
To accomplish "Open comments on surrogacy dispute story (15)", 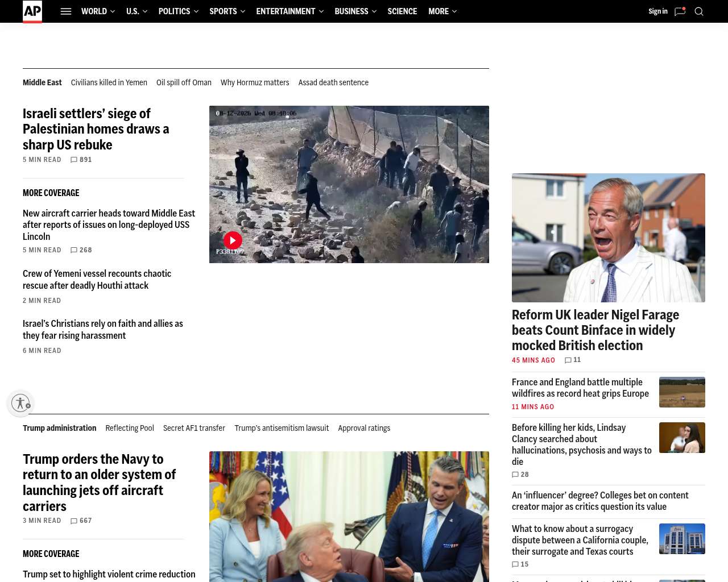I will click(x=520, y=564).
